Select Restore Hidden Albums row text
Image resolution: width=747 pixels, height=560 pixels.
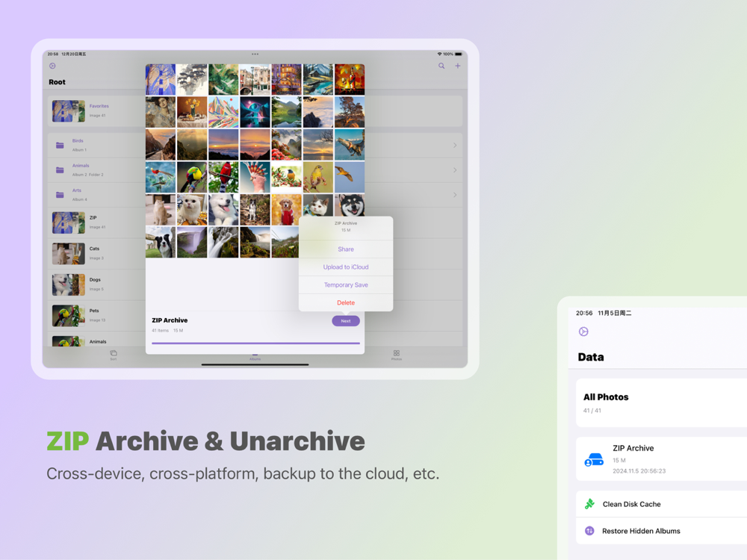(641, 530)
